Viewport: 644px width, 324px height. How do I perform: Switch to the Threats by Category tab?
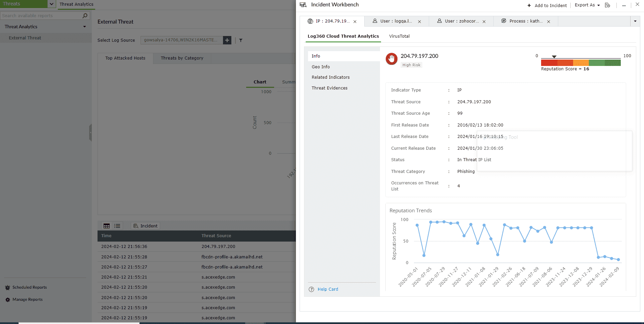click(x=182, y=58)
